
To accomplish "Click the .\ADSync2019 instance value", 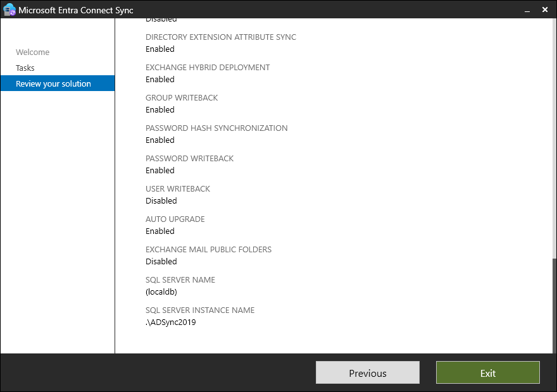I will [x=170, y=322].
